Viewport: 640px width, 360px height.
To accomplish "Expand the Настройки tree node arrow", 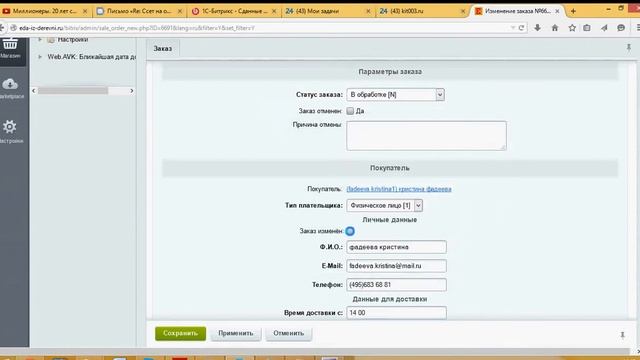I will point(40,40).
